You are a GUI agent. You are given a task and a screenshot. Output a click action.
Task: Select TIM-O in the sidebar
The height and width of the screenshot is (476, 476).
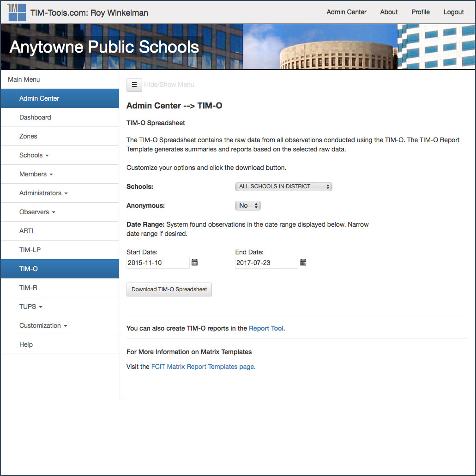60,269
